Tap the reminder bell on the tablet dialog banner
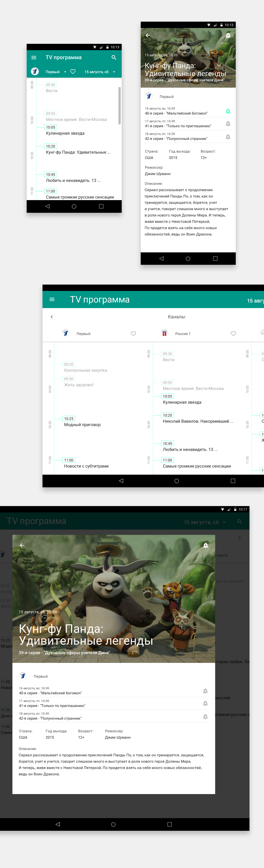 coord(205,545)
